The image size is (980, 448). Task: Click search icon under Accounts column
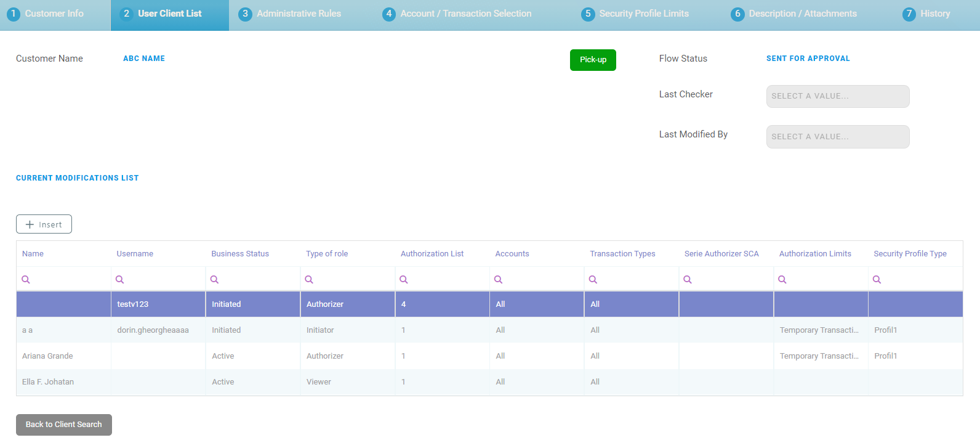(499, 280)
